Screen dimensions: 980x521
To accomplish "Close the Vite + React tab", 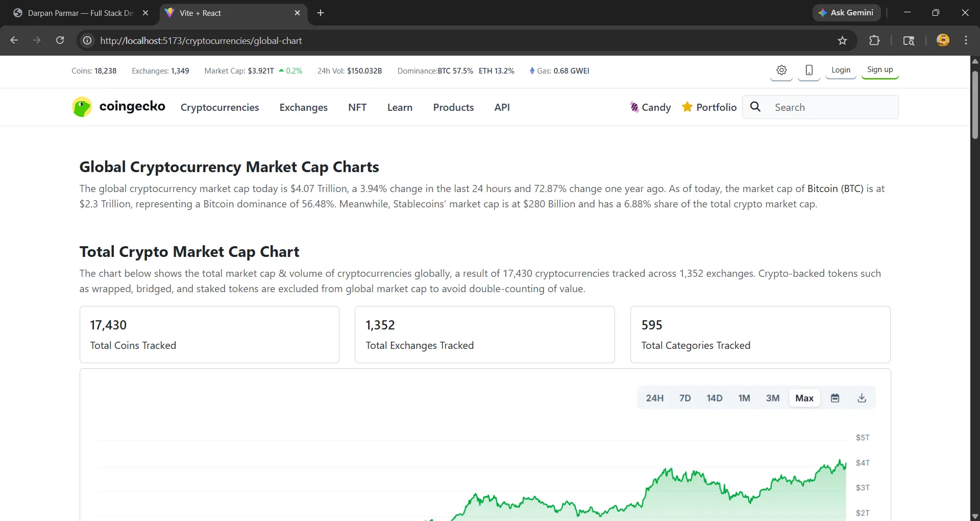I will coord(297,13).
